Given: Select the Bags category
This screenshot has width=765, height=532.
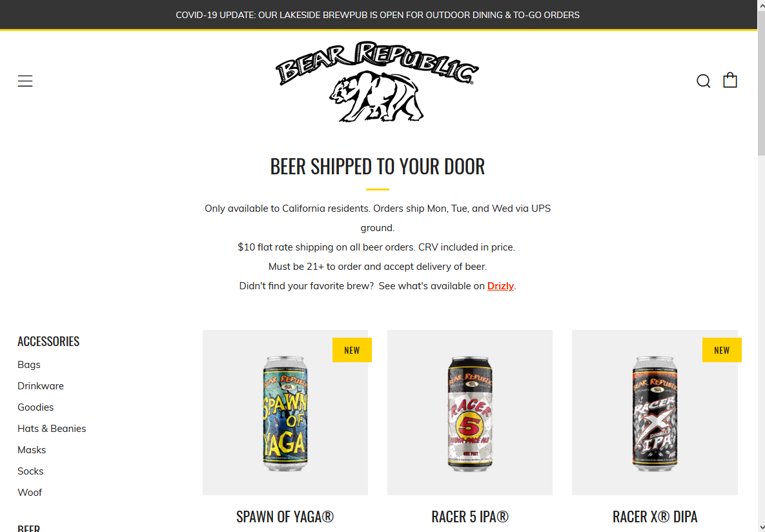Looking at the screenshot, I should [x=29, y=365].
